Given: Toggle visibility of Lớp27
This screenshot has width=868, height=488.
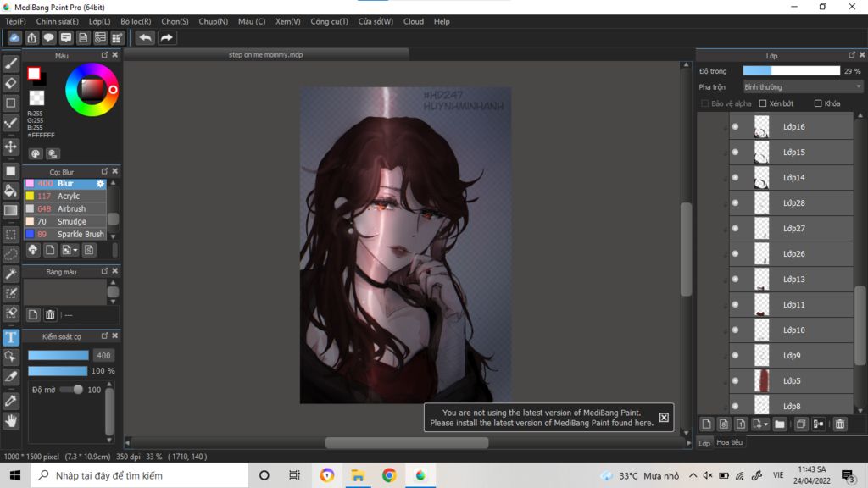Looking at the screenshot, I should (x=735, y=229).
